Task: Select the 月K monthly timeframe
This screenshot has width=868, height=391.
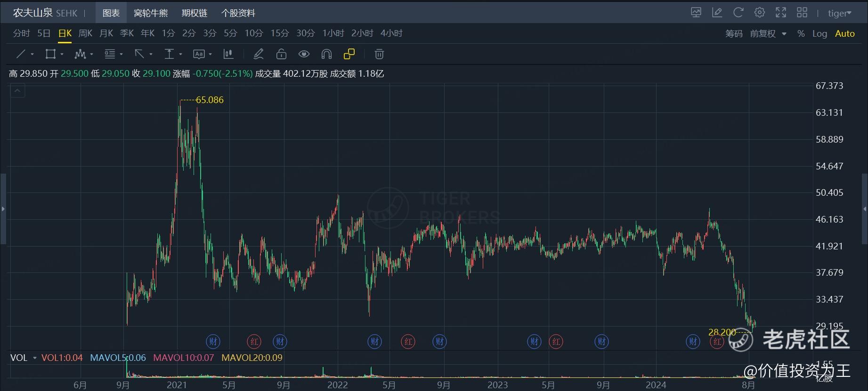Action: [106, 33]
